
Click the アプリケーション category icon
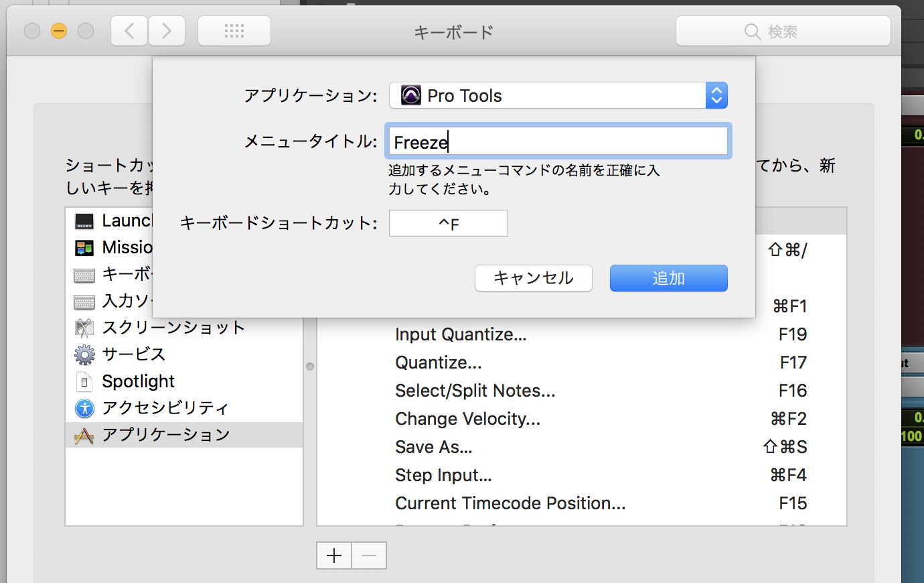pyautogui.click(x=84, y=436)
